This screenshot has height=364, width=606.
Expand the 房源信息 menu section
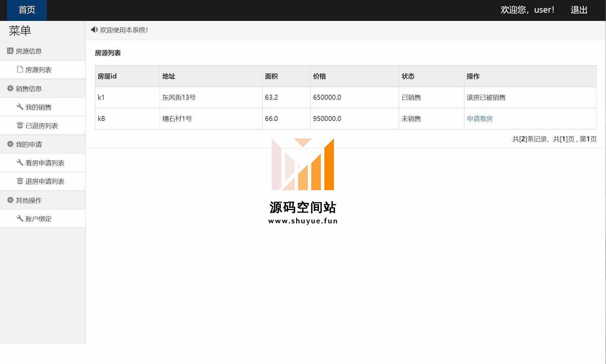(x=43, y=51)
